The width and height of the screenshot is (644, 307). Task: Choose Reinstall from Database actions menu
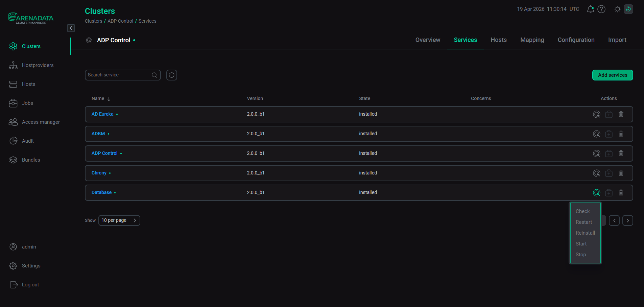(x=585, y=233)
